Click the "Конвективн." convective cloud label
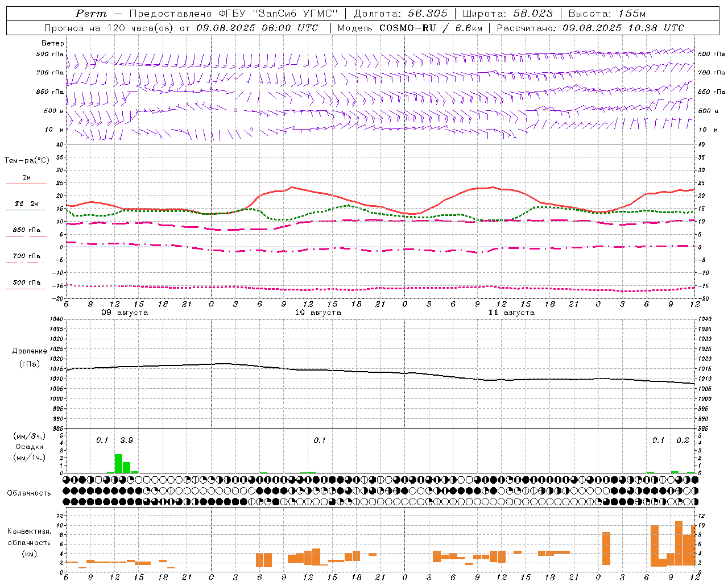The width and height of the screenshot is (728, 582). 29,531
